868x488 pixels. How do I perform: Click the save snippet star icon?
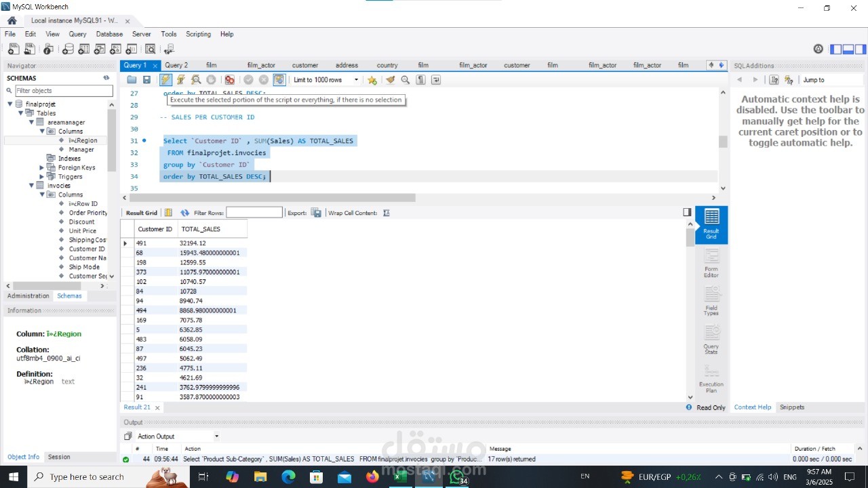click(x=372, y=80)
